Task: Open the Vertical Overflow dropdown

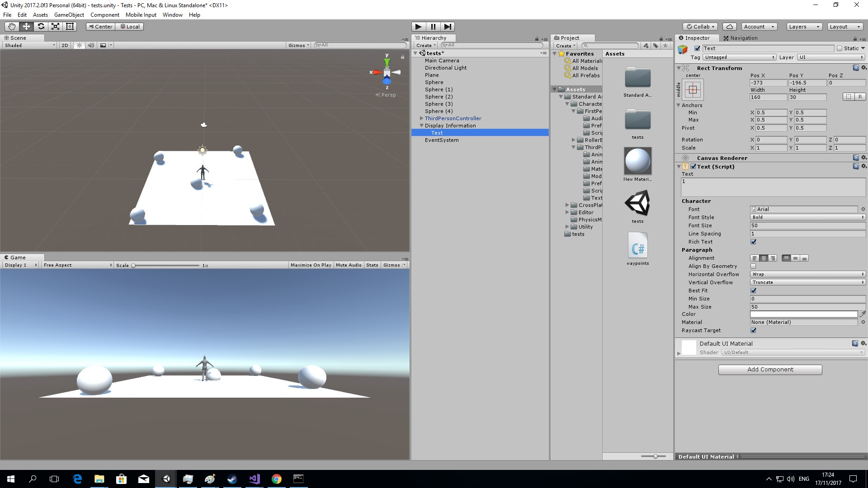Action: pyautogui.click(x=808, y=282)
